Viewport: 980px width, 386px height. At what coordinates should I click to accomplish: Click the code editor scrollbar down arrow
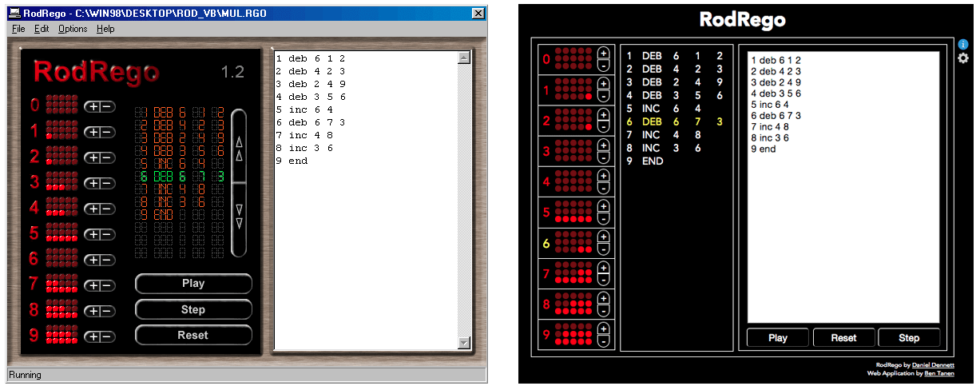coord(464,343)
